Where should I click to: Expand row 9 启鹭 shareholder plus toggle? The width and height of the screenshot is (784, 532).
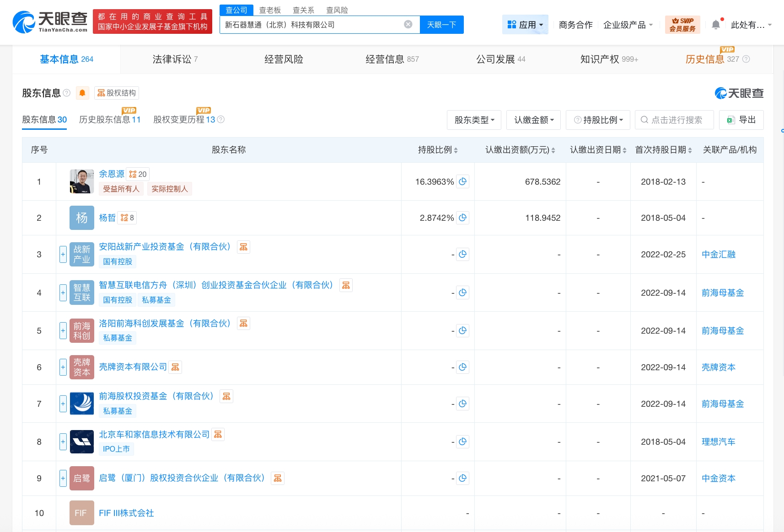pyautogui.click(x=63, y=478)
